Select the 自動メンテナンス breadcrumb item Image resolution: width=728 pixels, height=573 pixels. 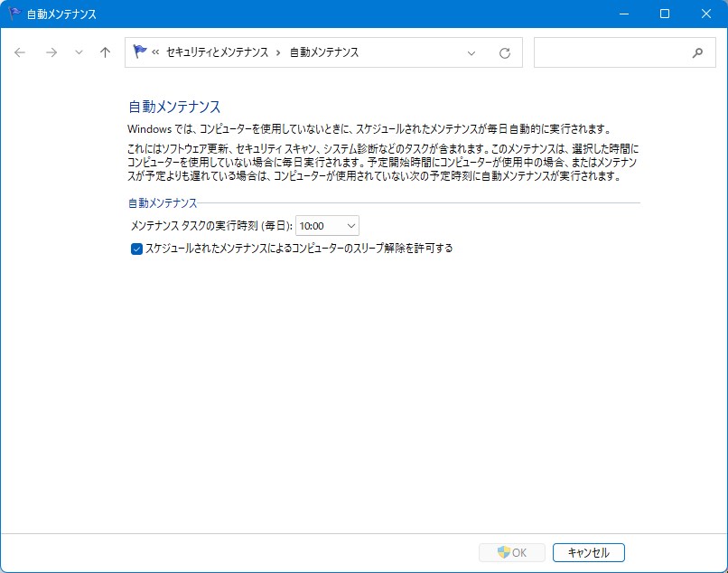point(323,52)
